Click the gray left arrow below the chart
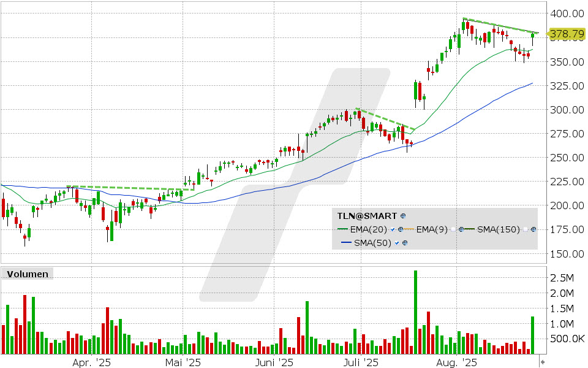Screen dimensions: 588x368 (x=542, y=362)
